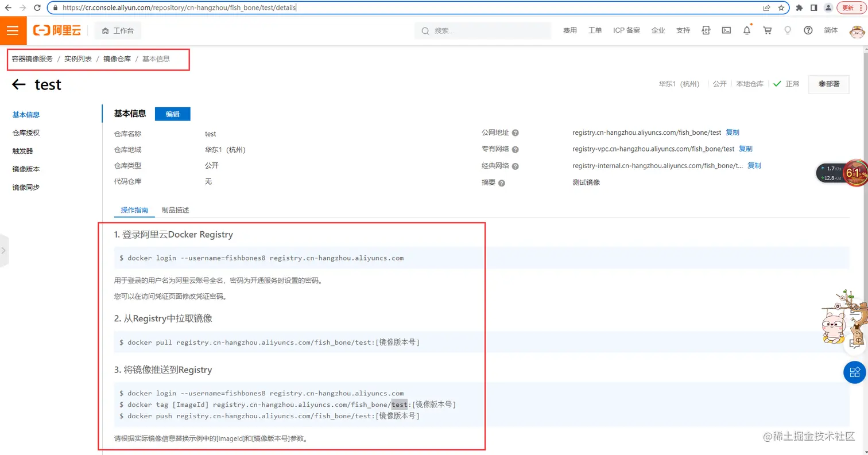The image size is (868, 455).
Task: Open the 工作台 workbench button
Action: click(118, 30)
